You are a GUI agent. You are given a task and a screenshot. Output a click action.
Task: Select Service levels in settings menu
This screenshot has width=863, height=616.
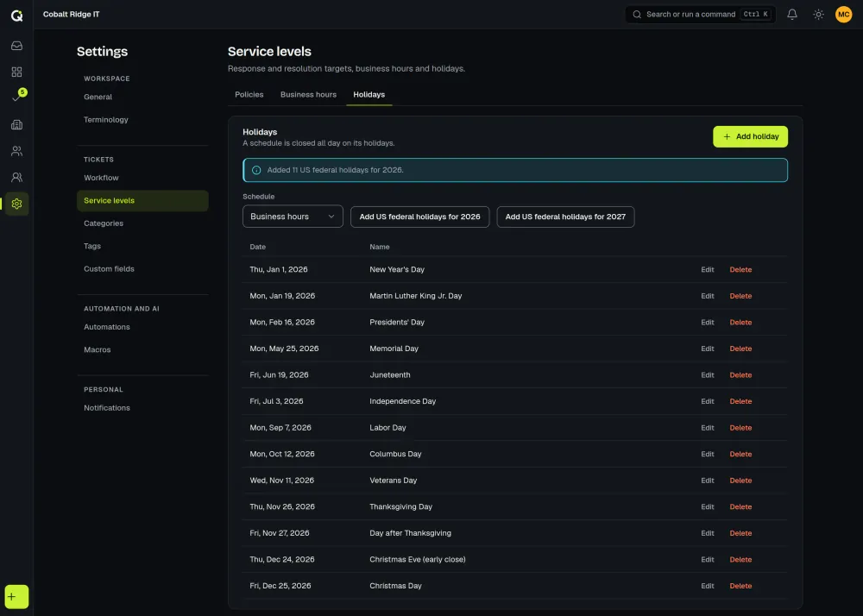142,201
